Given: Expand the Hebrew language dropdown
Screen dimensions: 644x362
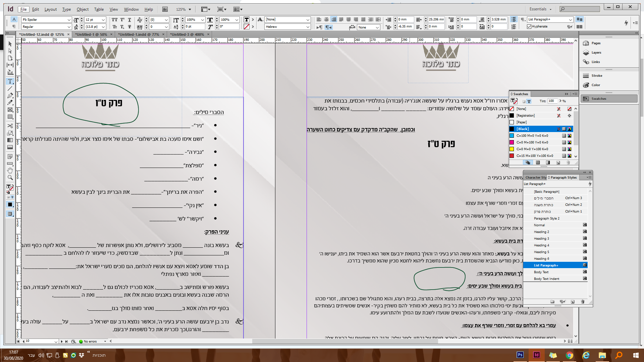Looking at the screenshot, I should 308,27.
